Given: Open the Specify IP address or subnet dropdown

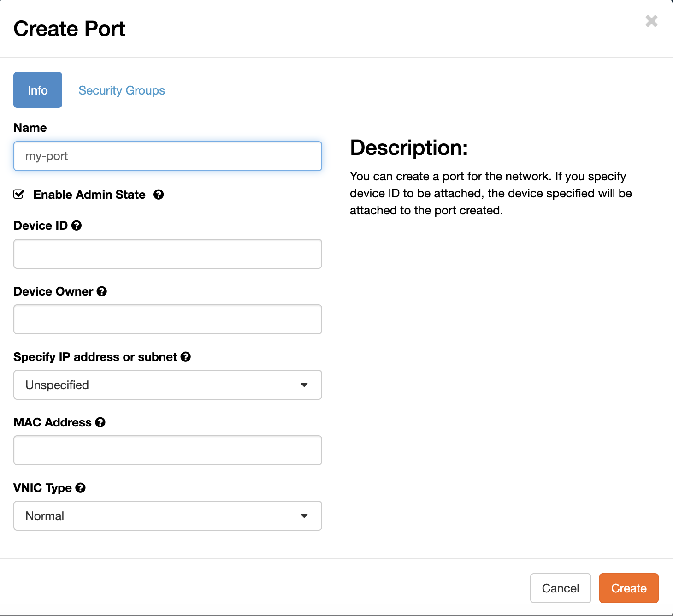Looking at the screenshot, I should (x=167, y=385).
